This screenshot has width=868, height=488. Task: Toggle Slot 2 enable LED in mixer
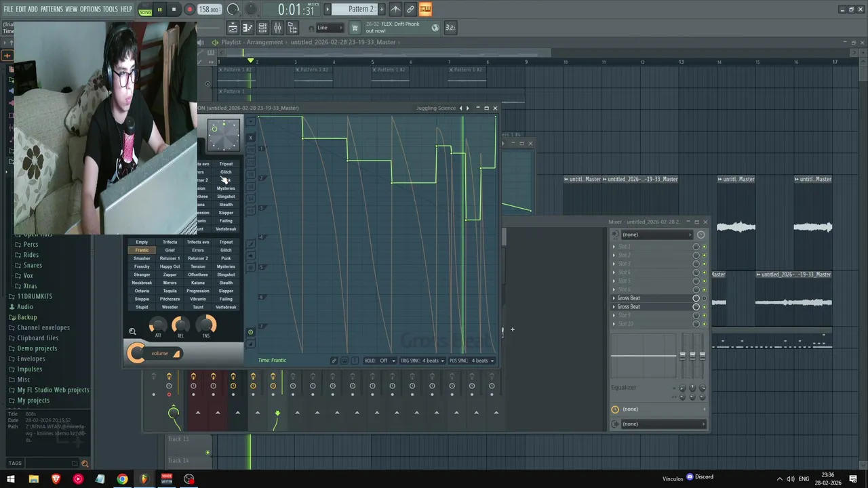[704, 256]
